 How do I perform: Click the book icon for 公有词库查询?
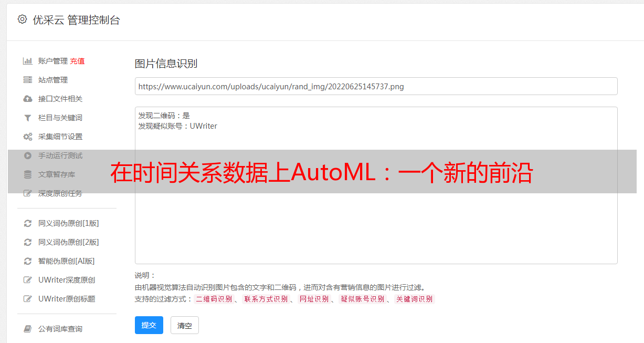28,329
